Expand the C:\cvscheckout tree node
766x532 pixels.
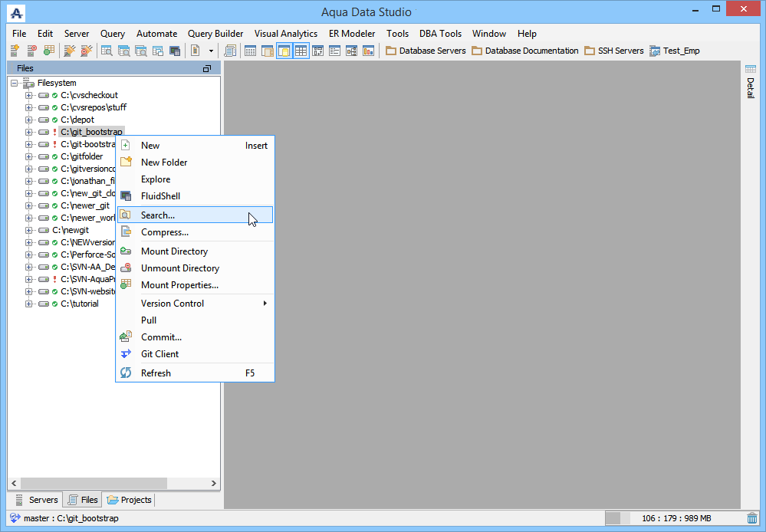tap(29, 95)
